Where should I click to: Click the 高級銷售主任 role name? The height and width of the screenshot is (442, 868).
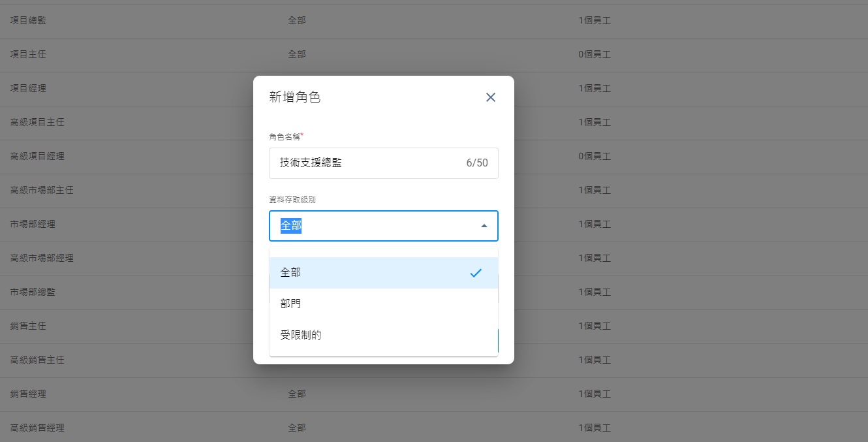click(37, 360)
